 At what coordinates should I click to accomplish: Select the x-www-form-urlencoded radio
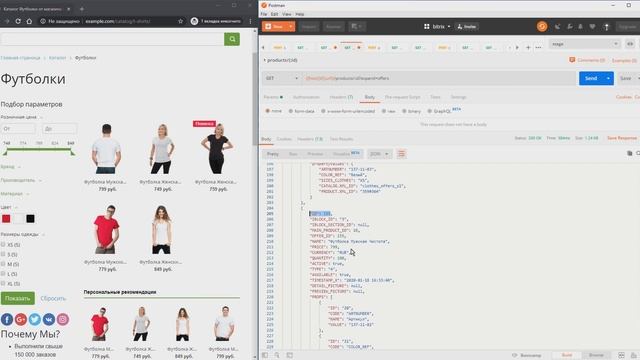323,111
